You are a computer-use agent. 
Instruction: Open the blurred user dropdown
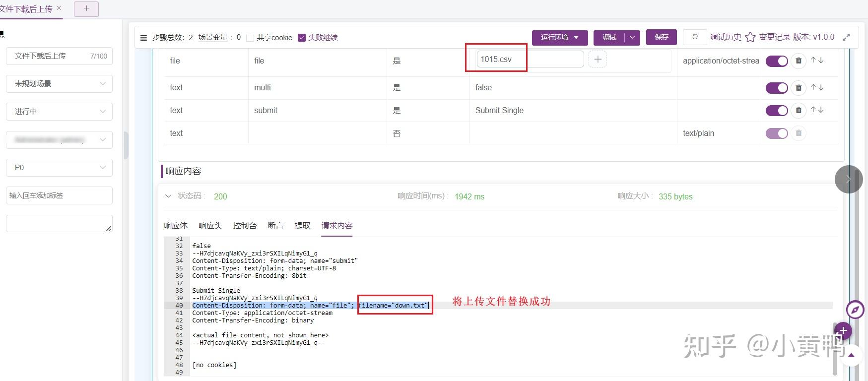(59, 140)
